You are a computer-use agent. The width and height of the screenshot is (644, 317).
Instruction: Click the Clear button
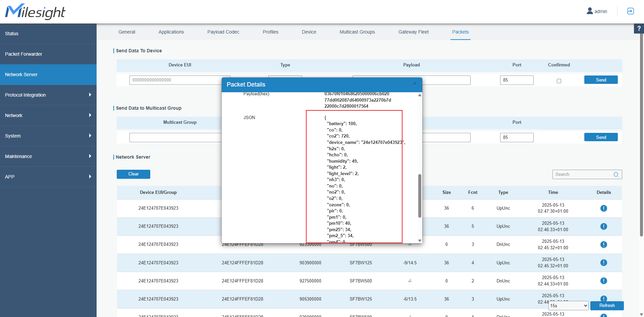pos(133,174)
